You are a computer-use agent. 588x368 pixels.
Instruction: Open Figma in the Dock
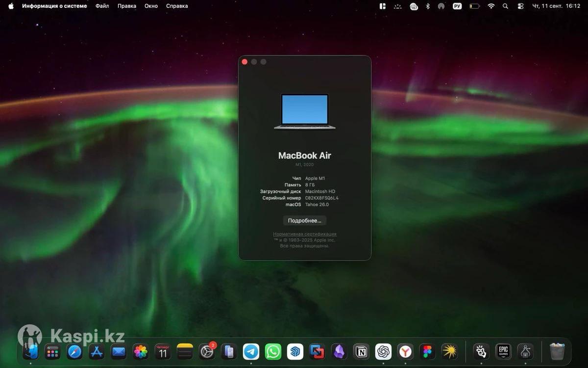click(427, 351)
